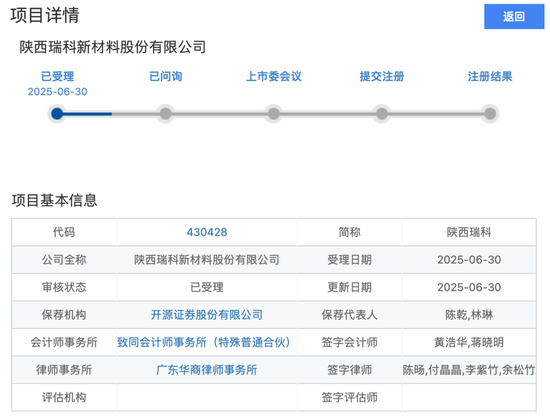The width and height of the screenshot is (550, 417).
Task: Open the 开源证券股份有限公司 sponsor link
Action: click(207, 315)
